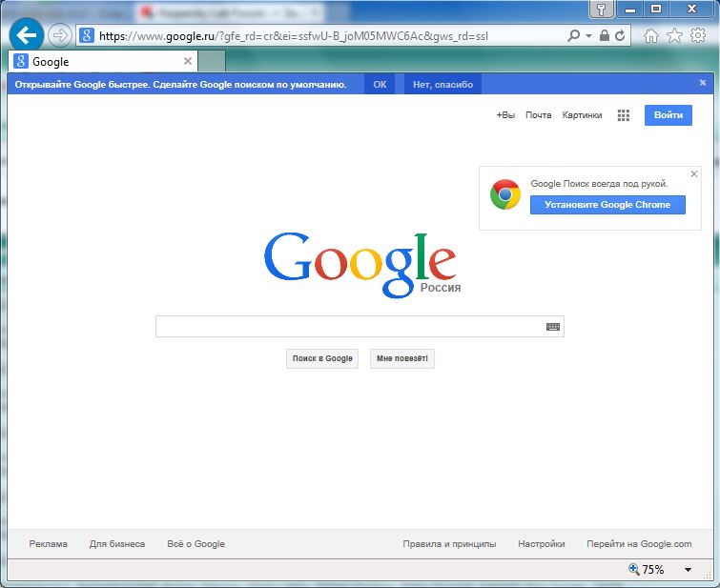Open the 'Для бизнеса' footer link
Viewport: 720px width, 588px height.
117,544
